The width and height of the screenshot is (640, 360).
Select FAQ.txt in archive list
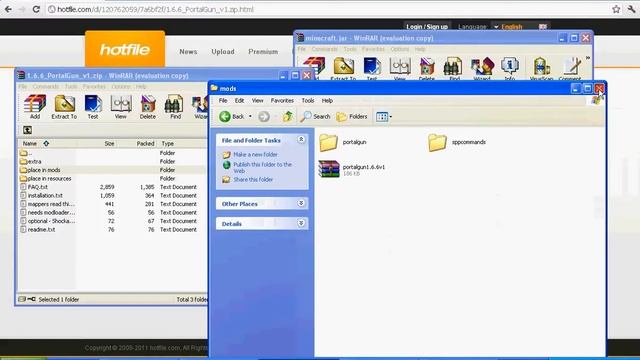click(34, 187)
